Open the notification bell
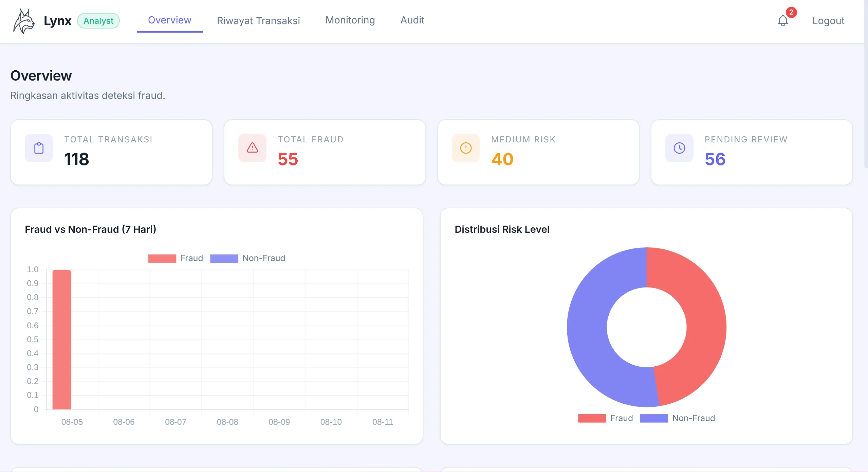This screenshot has width=868, height=472. [783, 21]
